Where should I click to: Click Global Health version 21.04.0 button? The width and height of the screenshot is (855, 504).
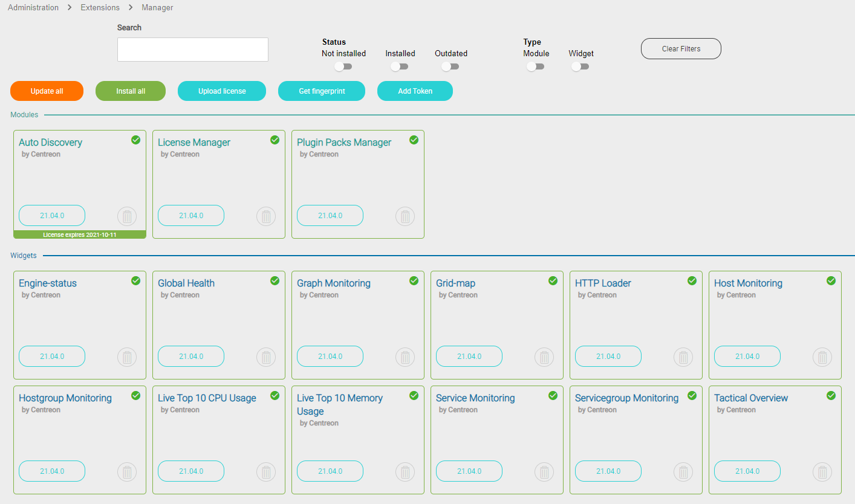point(191,357)
